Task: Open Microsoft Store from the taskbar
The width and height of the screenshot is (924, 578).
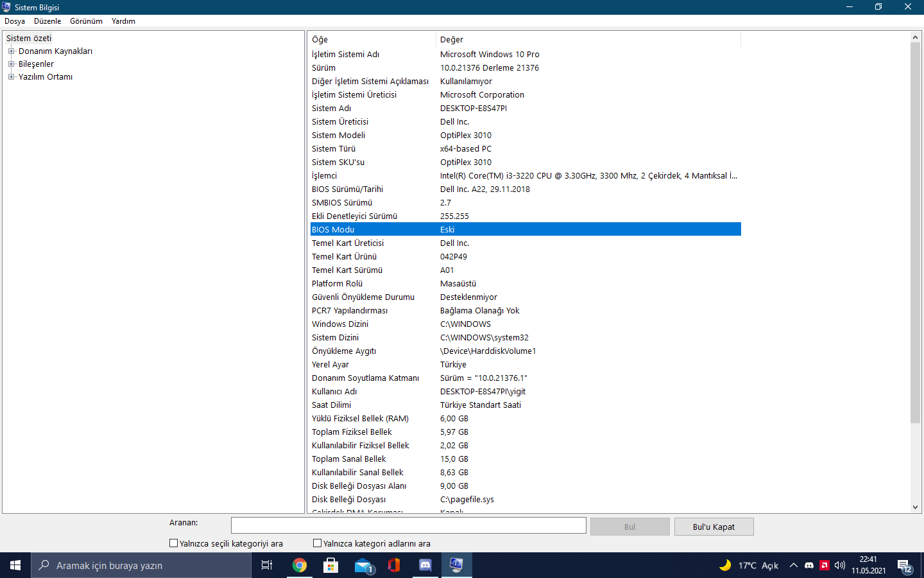Action: [330, 565]
